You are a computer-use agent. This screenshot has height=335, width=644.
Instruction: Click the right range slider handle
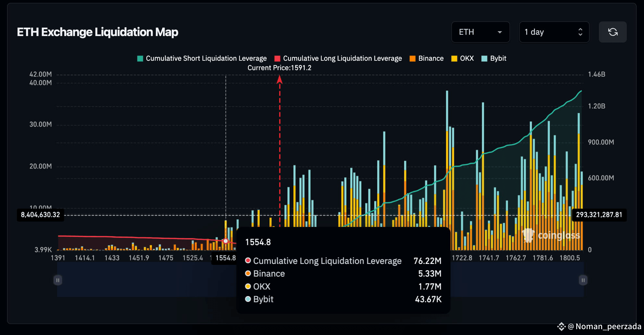coord(583,280)
